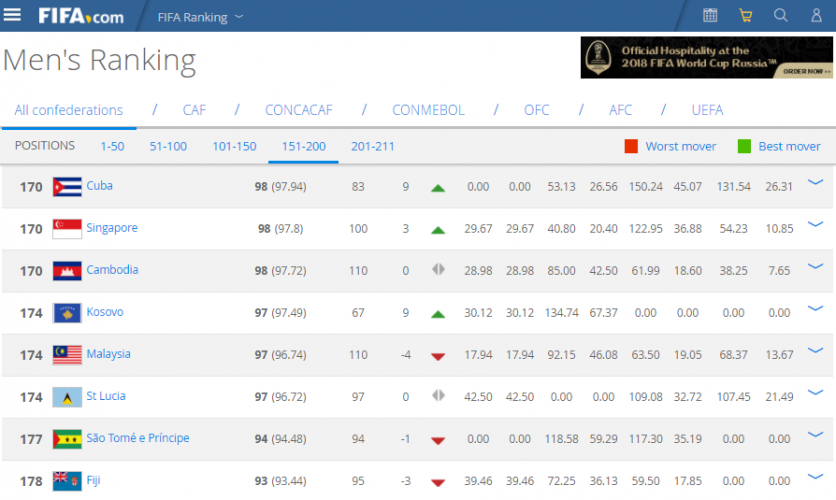Open the hamburger menu icon
Image resolution: width=836 pixels, height=500 pixels.
[x=12, y=15]
